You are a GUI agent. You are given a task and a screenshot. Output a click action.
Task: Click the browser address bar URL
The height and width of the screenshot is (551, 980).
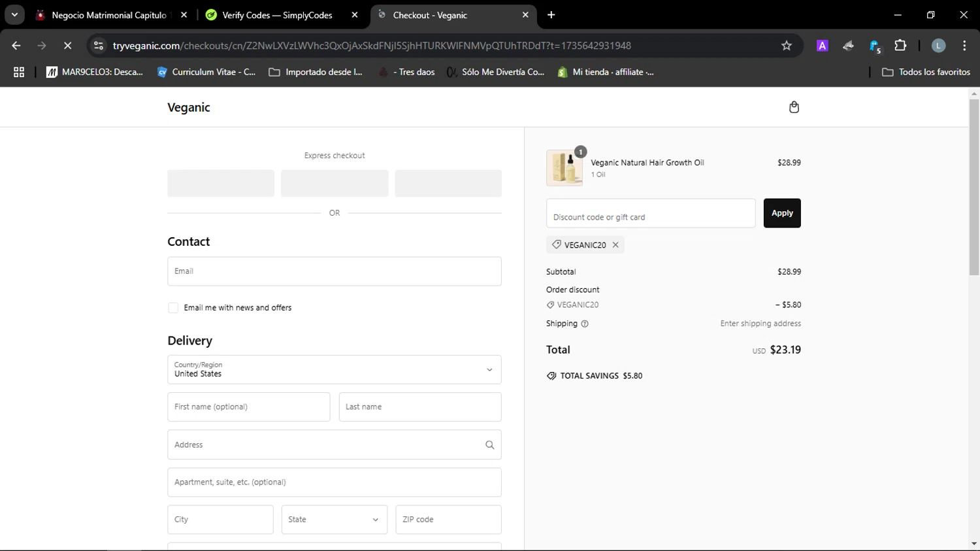(372, 46)
